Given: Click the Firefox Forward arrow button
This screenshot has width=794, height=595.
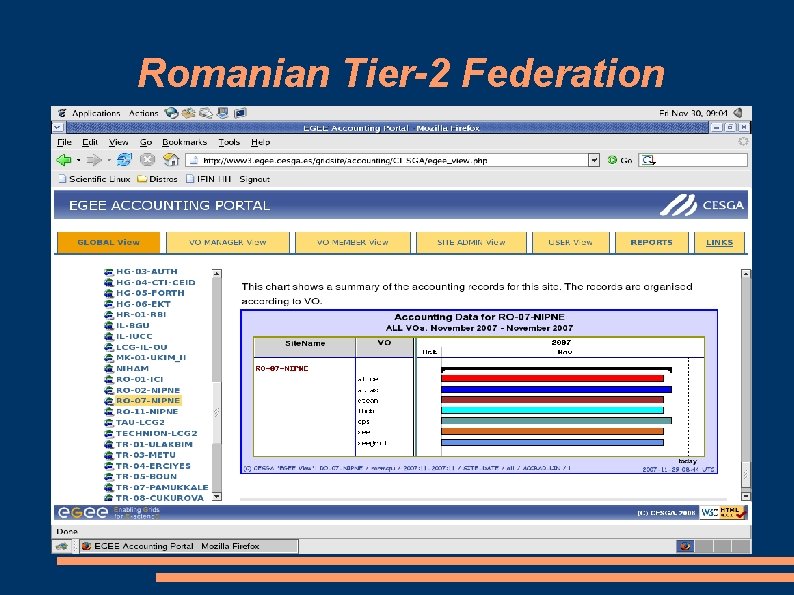Looking at the screenshot, I should click(94, 161).
